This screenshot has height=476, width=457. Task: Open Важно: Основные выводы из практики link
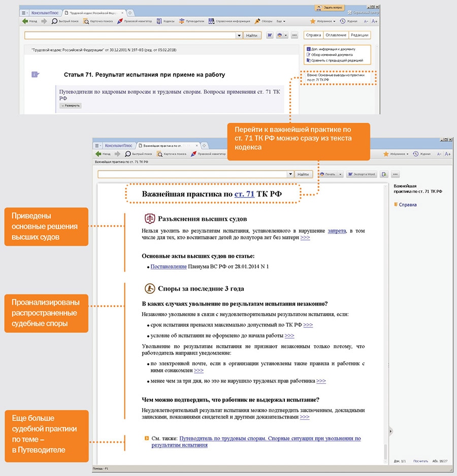[x=336, y=77]
